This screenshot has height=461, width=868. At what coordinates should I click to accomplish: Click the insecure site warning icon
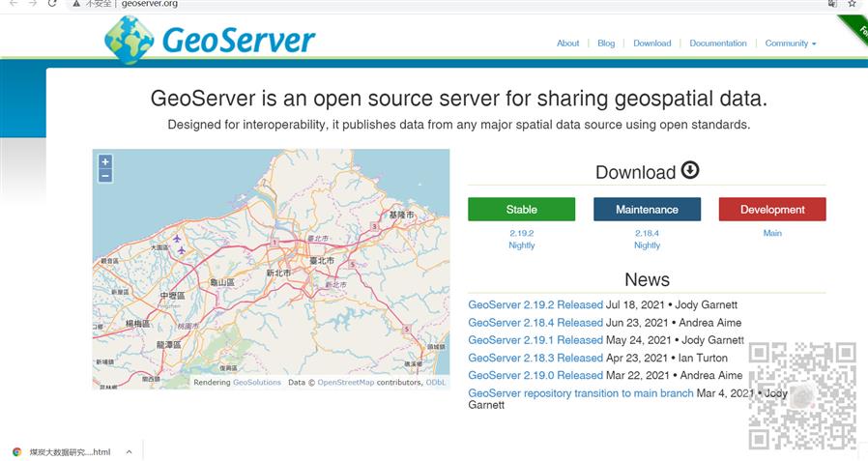tap(76, 3)
